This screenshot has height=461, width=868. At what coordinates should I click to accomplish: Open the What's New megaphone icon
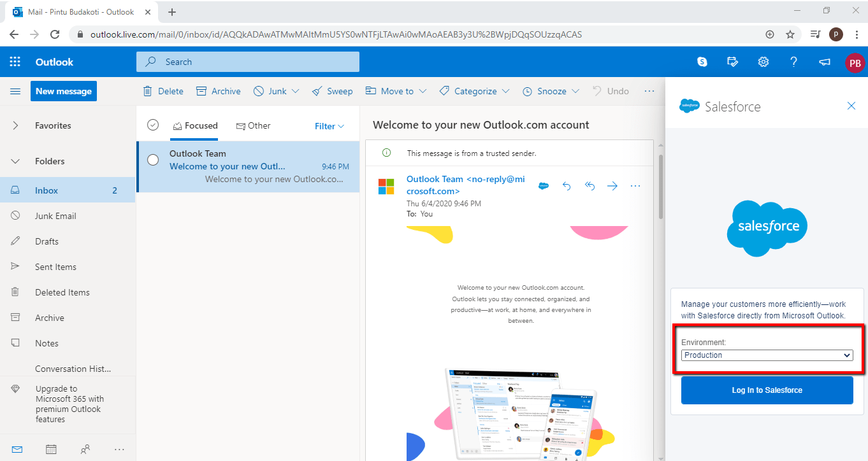click(825, 62)
